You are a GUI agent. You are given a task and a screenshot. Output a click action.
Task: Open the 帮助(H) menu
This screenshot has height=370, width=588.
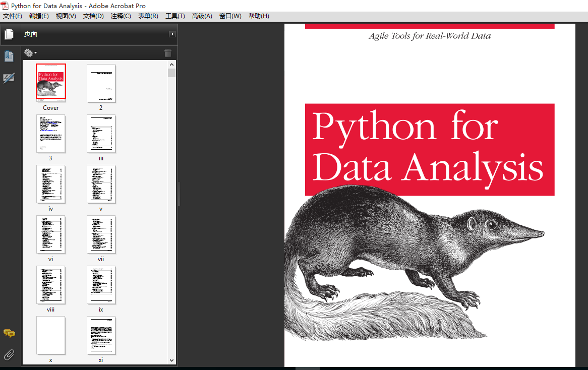tap(259, 16)
